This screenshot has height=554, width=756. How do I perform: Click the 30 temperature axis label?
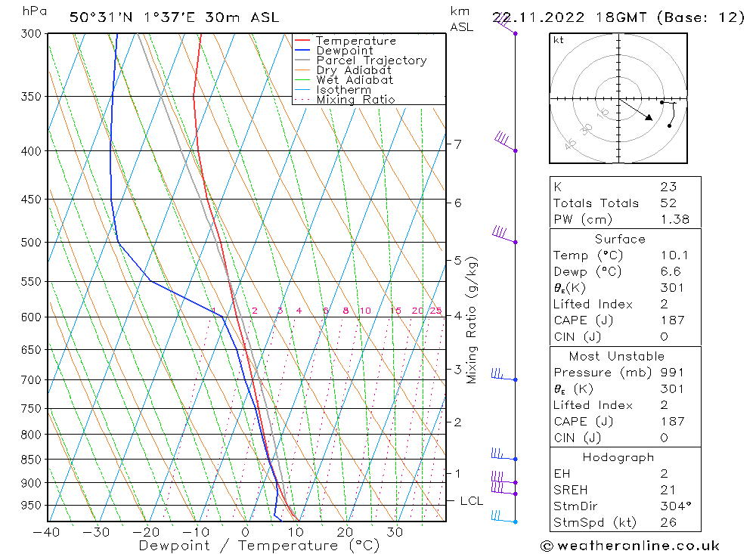pos(395,532)
